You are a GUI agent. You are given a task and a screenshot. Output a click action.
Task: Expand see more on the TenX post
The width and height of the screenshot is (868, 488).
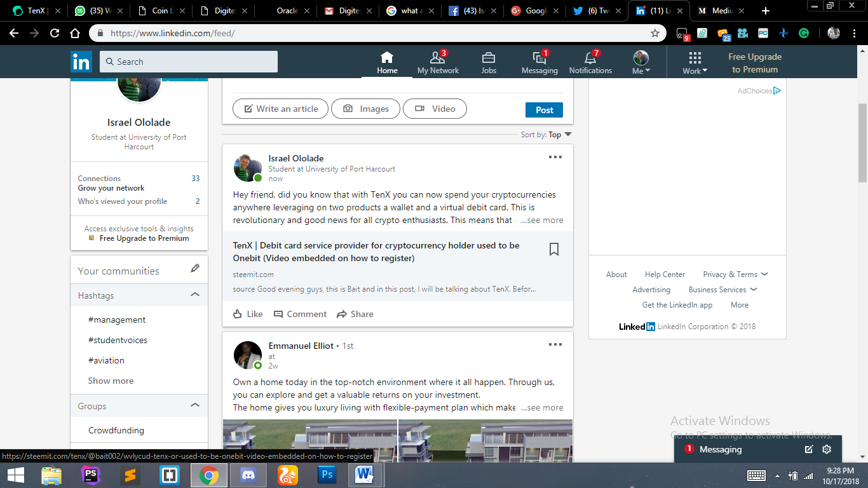(x=542, y=220)
